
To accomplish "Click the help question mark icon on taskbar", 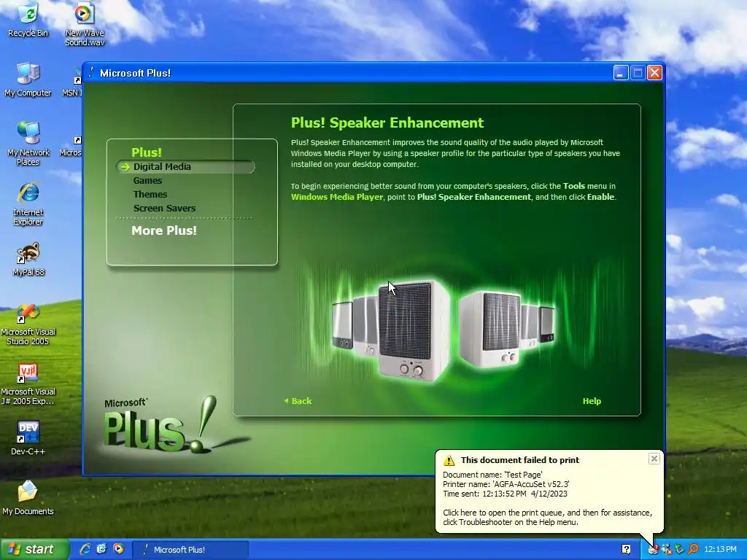I will tap(627, 550).
